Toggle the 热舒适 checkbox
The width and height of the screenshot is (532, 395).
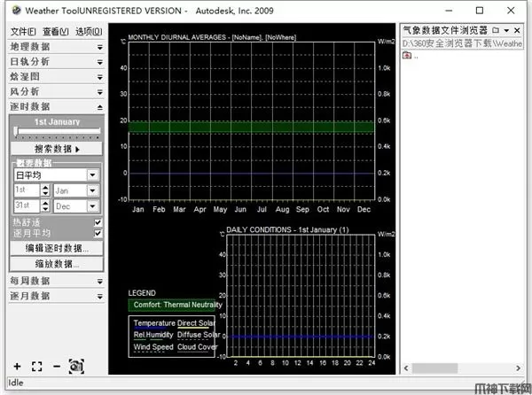[98, 222]
